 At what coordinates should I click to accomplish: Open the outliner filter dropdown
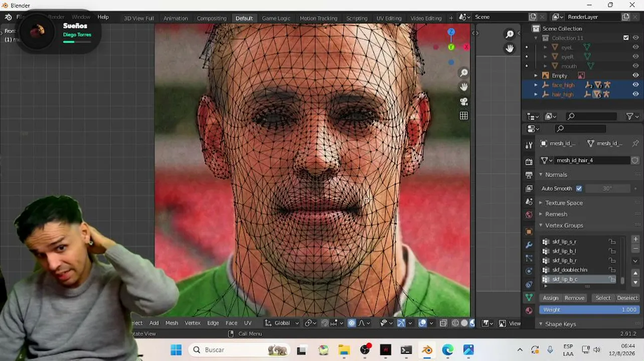click(633, 116)
